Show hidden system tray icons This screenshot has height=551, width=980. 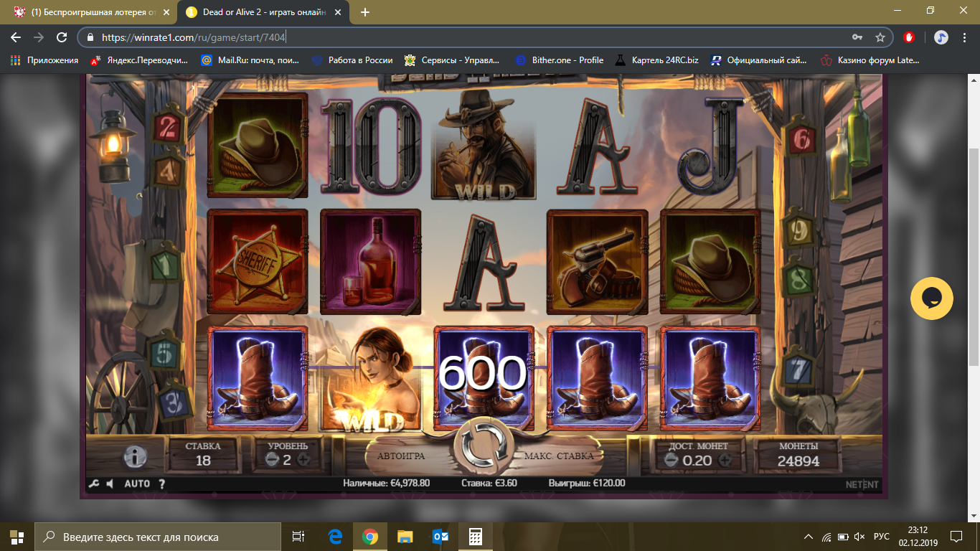coord(809,537)
